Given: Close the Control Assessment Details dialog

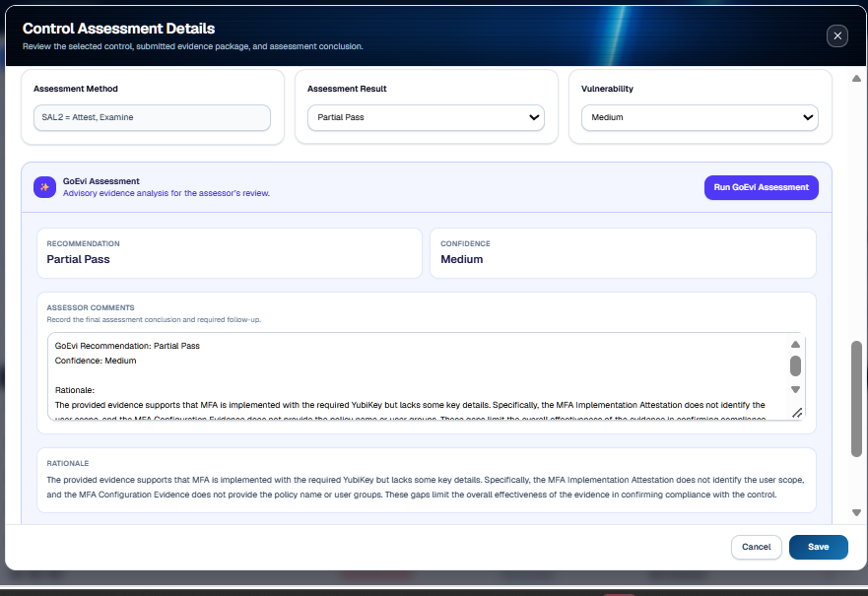Looking at the screenshot, I should point(837,36).
